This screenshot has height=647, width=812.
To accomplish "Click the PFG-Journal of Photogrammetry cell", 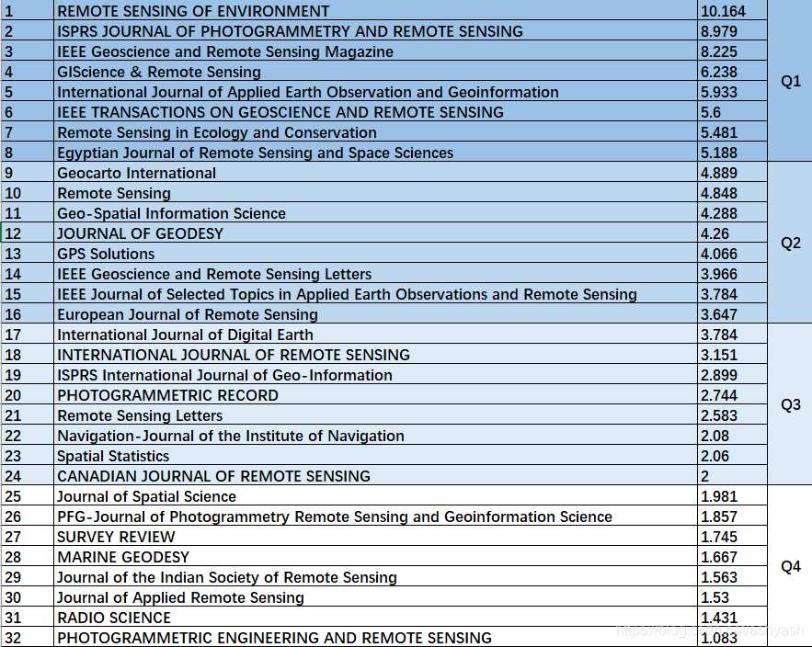I will (x=375, y=516).
